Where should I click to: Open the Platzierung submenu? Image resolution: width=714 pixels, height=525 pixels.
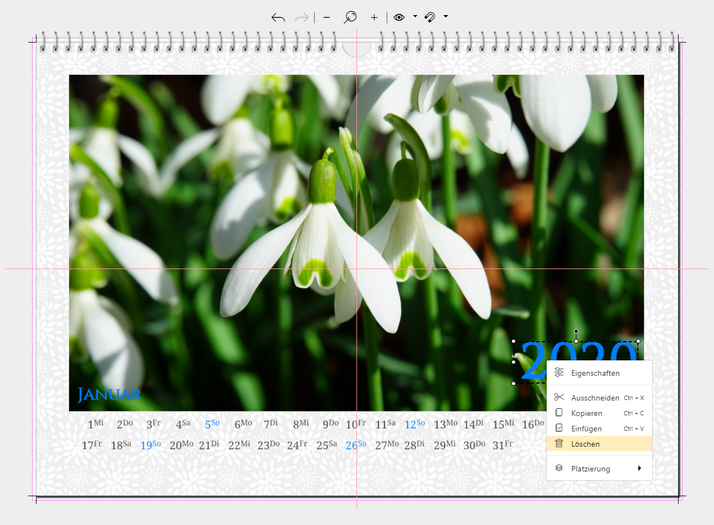599,469
